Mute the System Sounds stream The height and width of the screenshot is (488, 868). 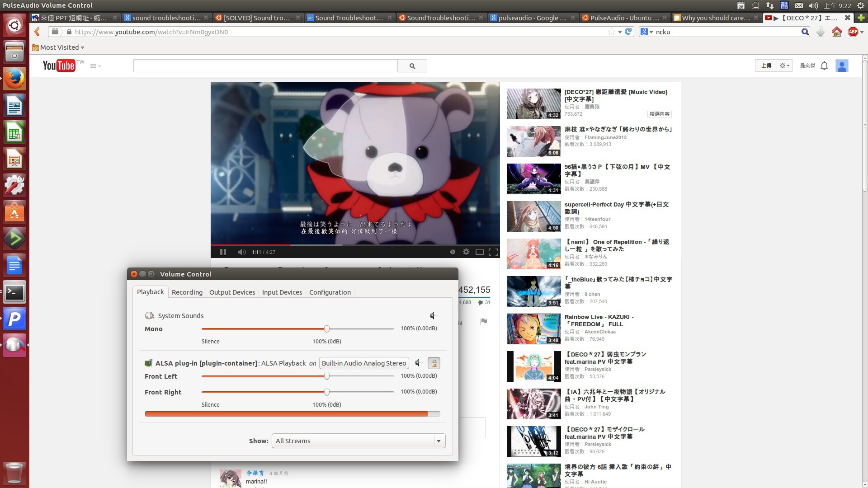[x=433, y=316]
